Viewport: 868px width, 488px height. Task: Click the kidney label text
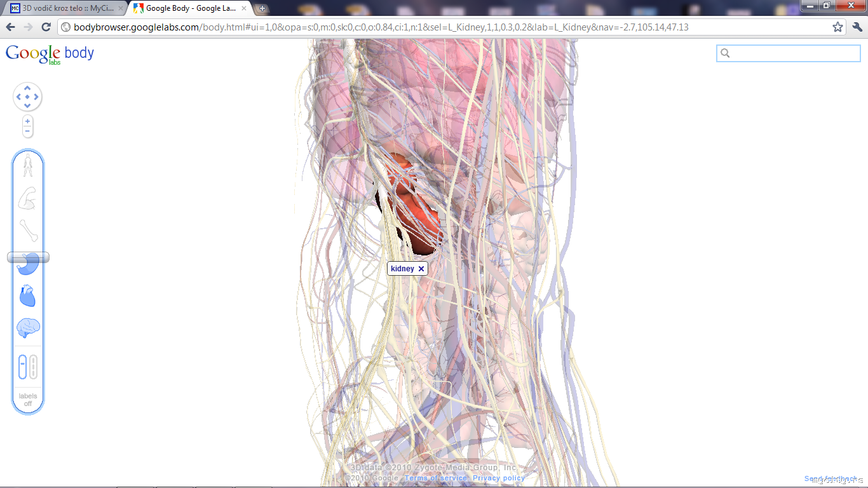click(402, 269)
